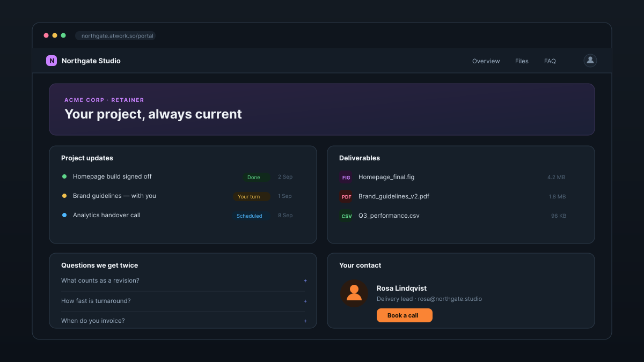644x362 pixels.
Task: Click the FIG file type icon
Action: coord(346,177)
